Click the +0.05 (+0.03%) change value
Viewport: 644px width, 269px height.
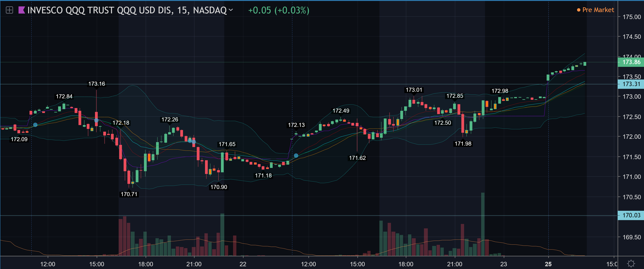click(279, 10)
